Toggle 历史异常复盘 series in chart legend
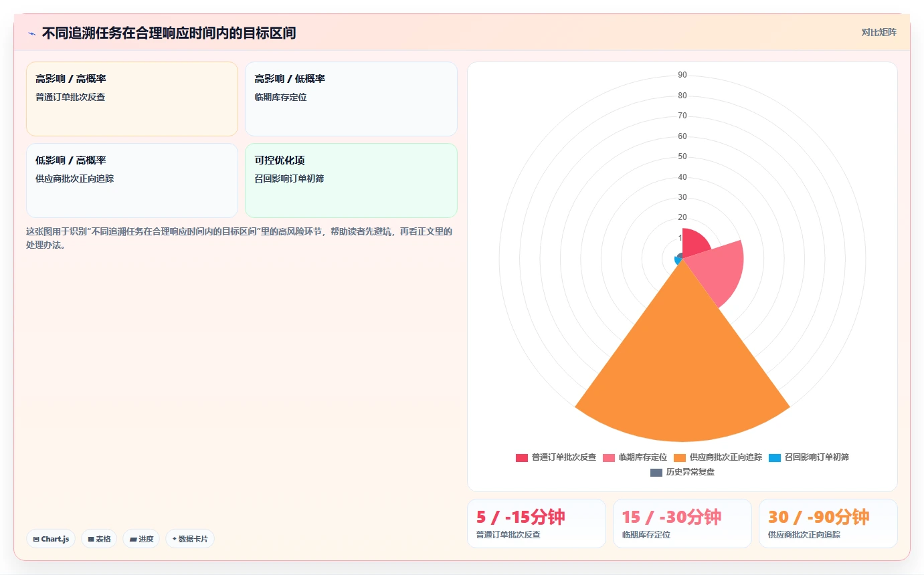 682,472
